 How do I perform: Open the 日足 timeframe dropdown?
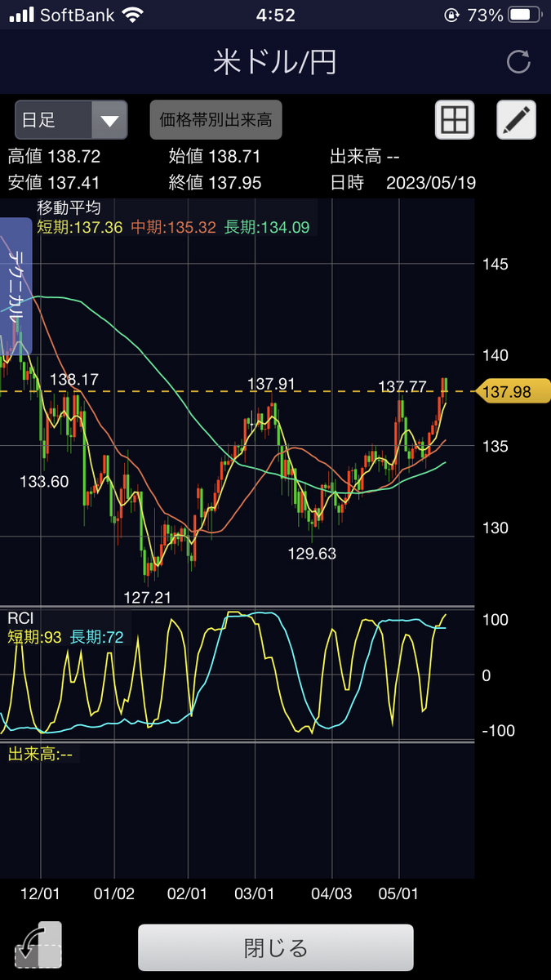point(71,121)
